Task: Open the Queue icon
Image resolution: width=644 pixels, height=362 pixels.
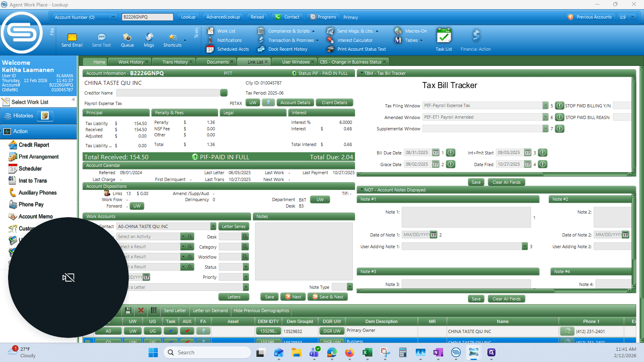Action: click(127, 40)
